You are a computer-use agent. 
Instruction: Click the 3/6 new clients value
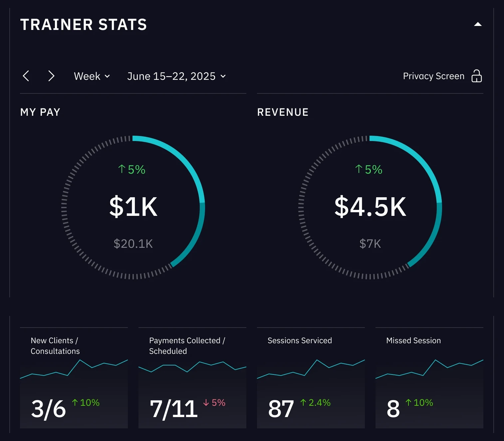(48, 409)
